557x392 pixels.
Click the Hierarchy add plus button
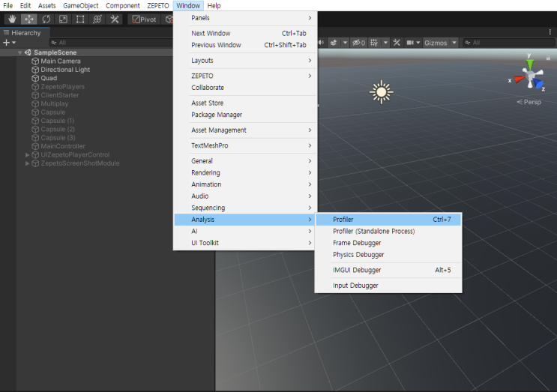[x=7, y=43]
